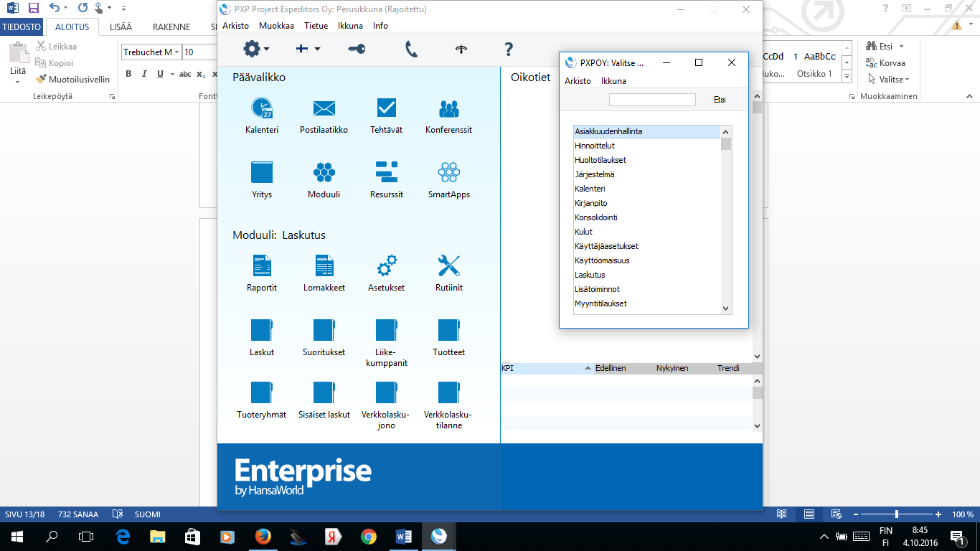Viewport: 980px width, 551px height.
Task: Open Postilaatikko mailbox icon
Action: [324, 108]
